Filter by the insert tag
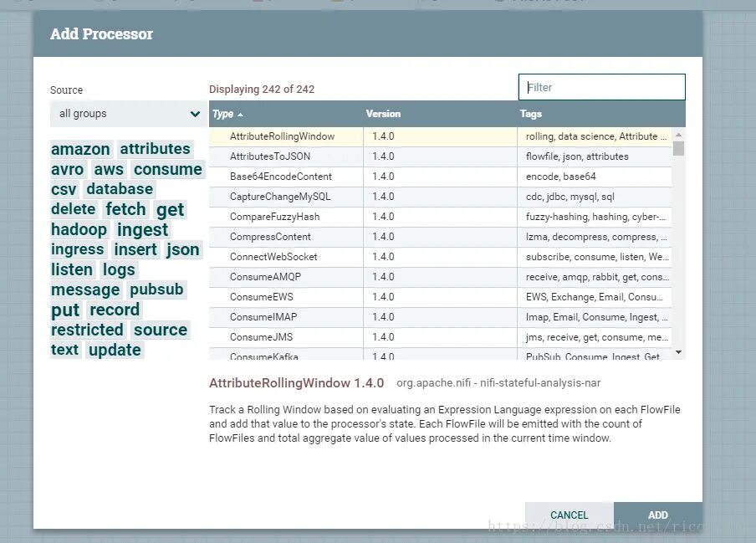 [135, 249]
